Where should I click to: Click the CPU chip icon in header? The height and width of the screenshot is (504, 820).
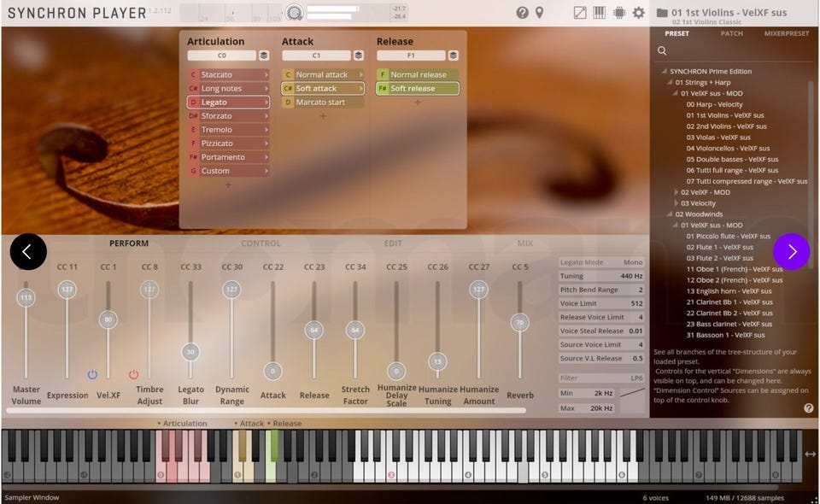pyautogui.click(x=619, y=13)
